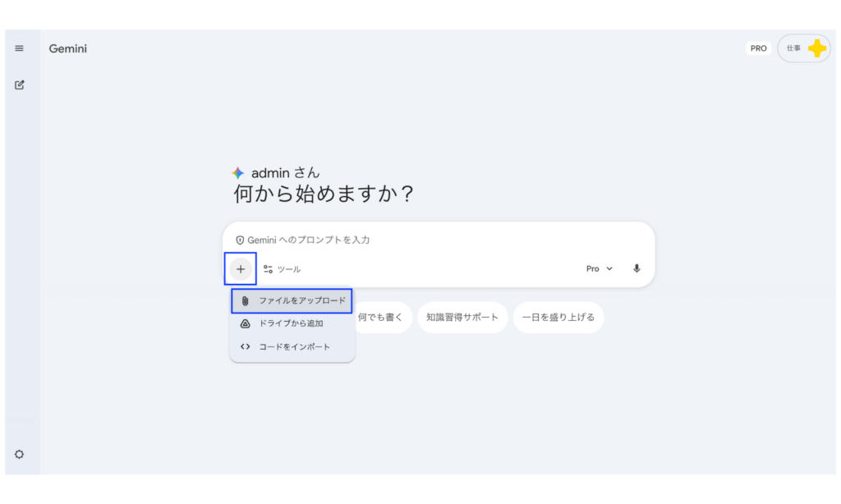Screen dimensions: 841x504
Task: Open the sidebar hamburger menu icon
Action: 20,48
